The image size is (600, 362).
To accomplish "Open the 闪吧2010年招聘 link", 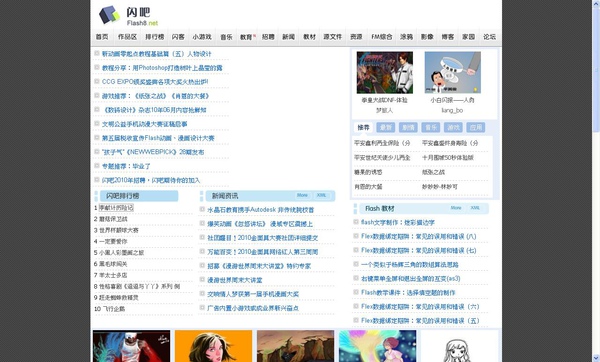I will coord(151,180).
